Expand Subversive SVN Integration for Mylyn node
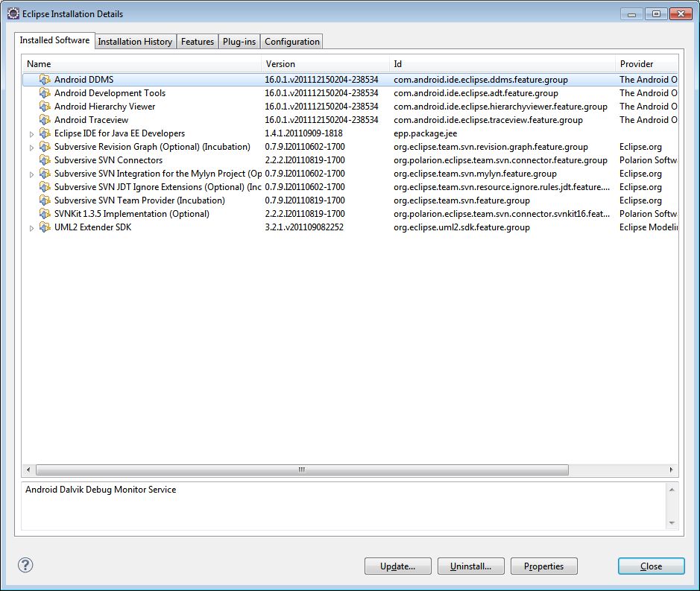This screenshot has width=700, height=591. [31, 174]
